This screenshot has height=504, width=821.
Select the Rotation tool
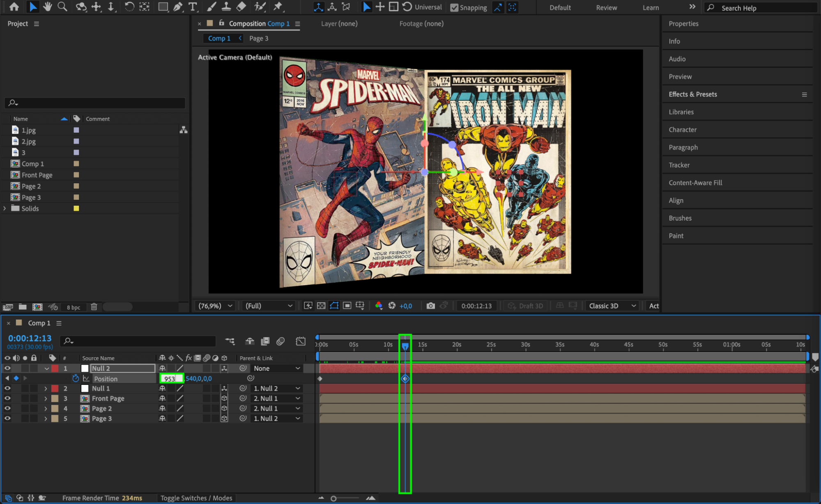coord(129,7)
